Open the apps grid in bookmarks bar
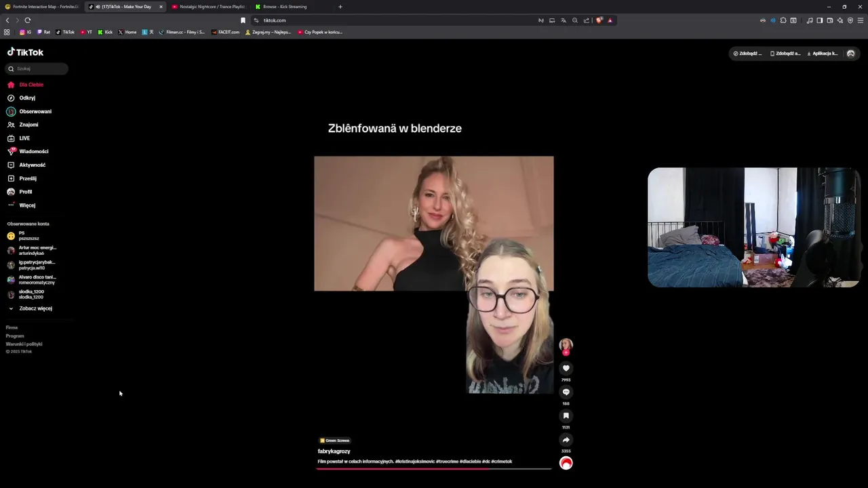 coord(7,32)
